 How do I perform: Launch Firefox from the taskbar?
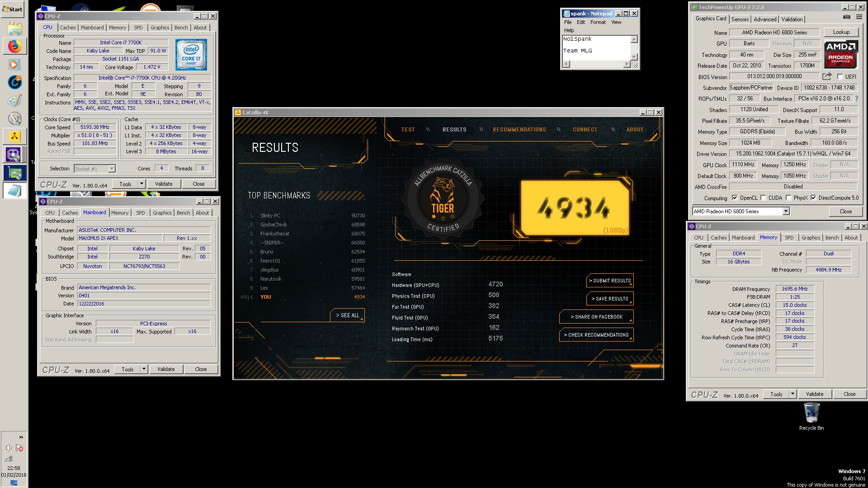(x=14, y=46)
